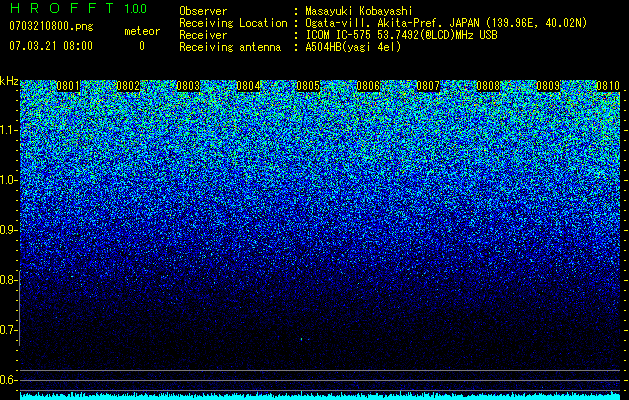
Task: Click the 0.9 frequency axis label
Action: pos(8,230)
